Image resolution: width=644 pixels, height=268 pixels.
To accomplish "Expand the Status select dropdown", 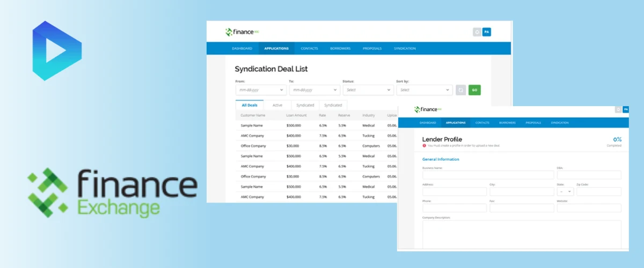I will point(368,90).
